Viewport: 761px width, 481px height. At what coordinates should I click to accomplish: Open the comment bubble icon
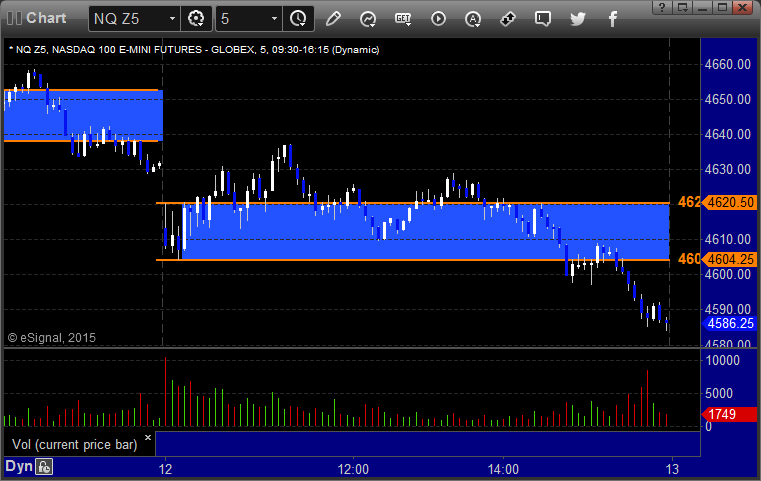(543, 19)
